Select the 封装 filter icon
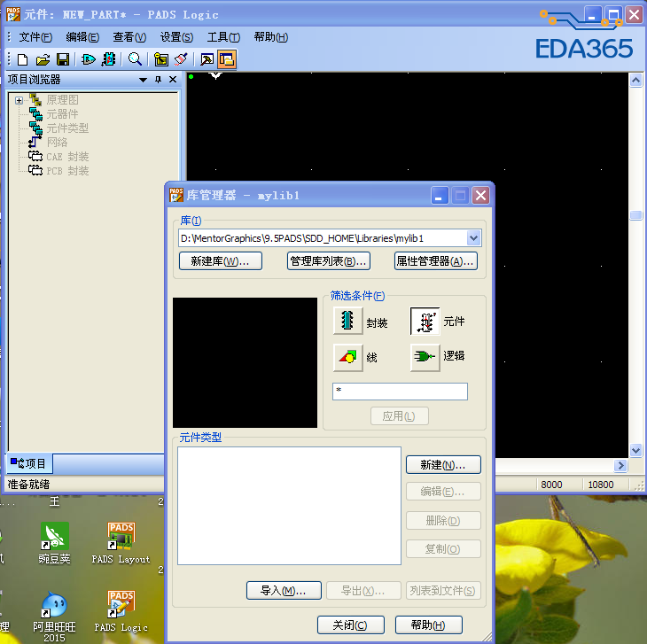The image size is (647, 644). click(x=347, y=321)
